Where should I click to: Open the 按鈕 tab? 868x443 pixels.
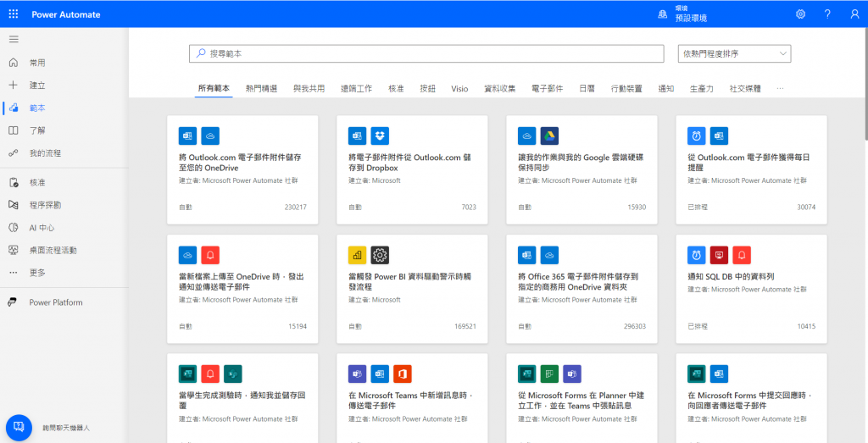pyautogui.click(x=427, y=88)
